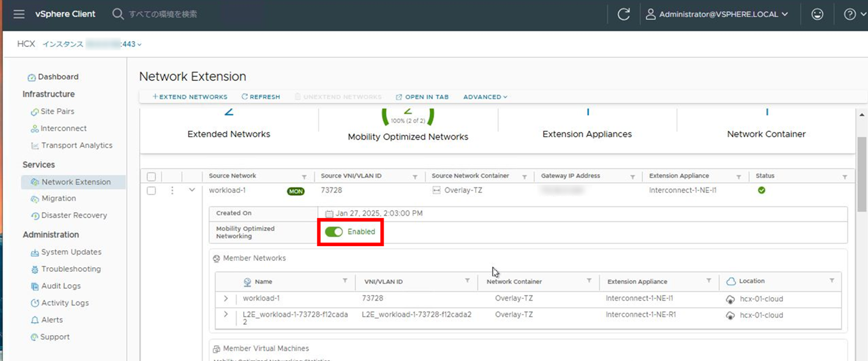This screenshot has width=868, height=361.
Task: Click the green status checkmark for workload-1
Action: [761, 190]
